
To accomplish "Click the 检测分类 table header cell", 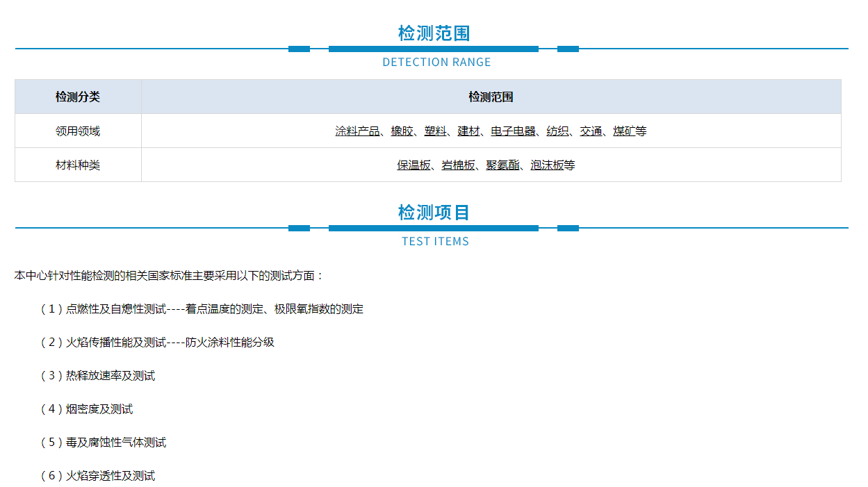I will pyautogui.click(x=78, y=97).
